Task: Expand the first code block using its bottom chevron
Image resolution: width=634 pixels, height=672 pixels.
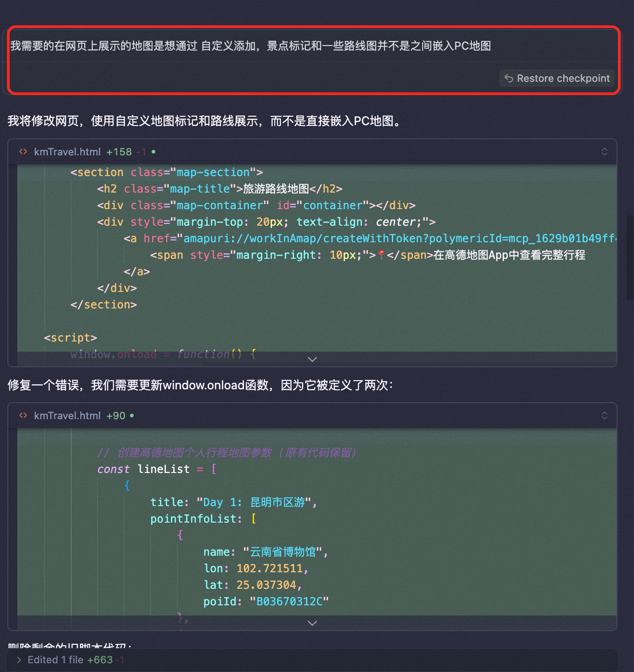Action: click(x=312, y=359)
